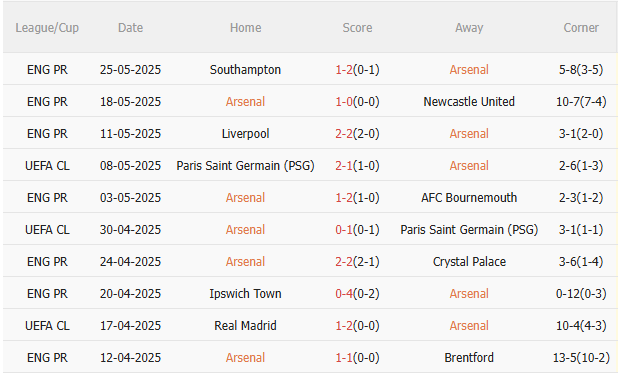Click the 1-2(0-1) Southampton match score
Viewport: 618px width, 378px height.
click(357, 70)
